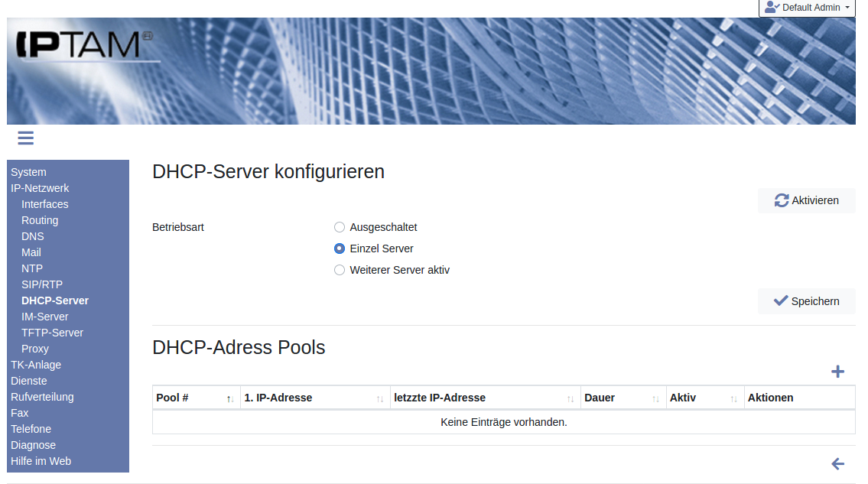Image resolution: width=868 pixels, height=484 pixels.
Task: Open Hilfe im Web link
Action: [x=41, y=461]
